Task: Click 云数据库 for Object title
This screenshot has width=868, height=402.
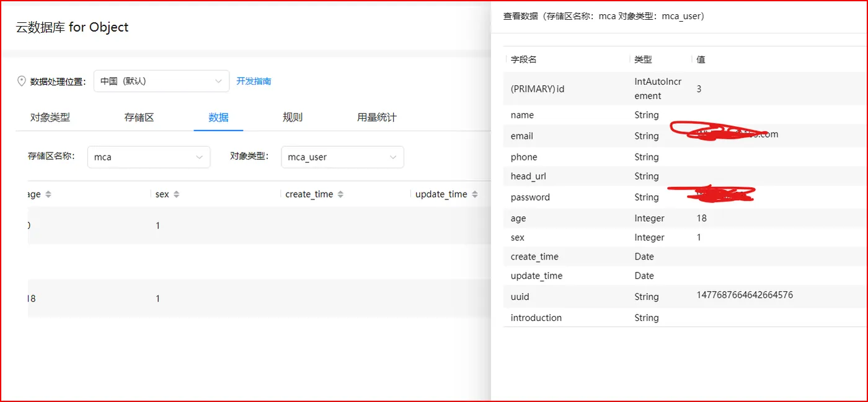Action: pyautogui.click(x=73, y=27)
